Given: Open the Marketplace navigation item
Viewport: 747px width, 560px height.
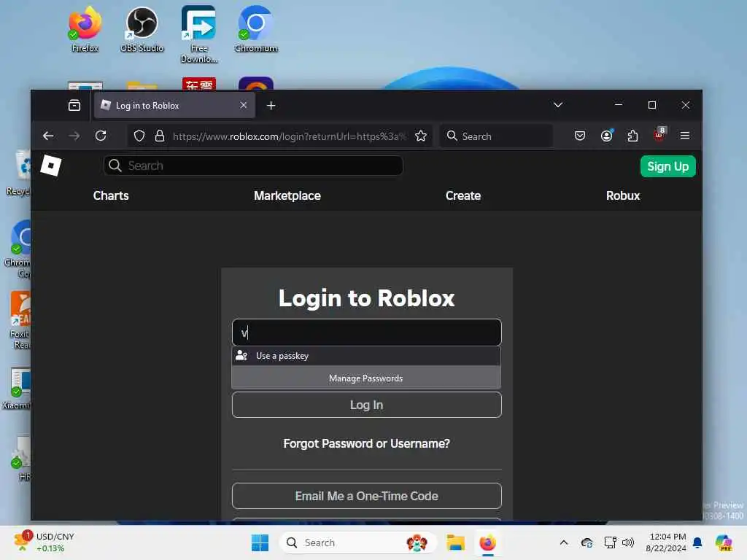Looking at the screenshot, I should click(x=287, y=195).
